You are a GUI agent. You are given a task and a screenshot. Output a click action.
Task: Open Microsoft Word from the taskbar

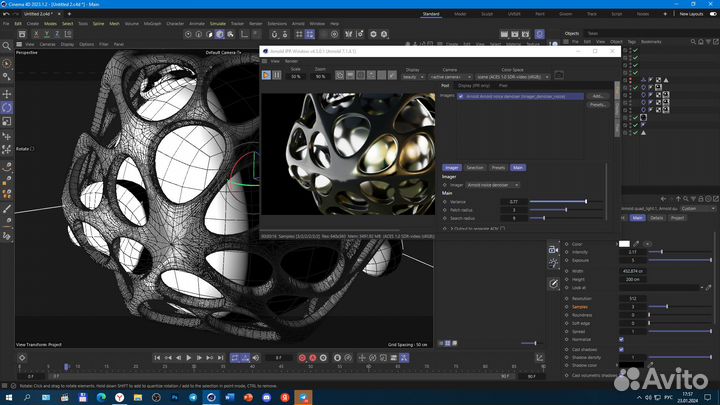pos(230,397)
